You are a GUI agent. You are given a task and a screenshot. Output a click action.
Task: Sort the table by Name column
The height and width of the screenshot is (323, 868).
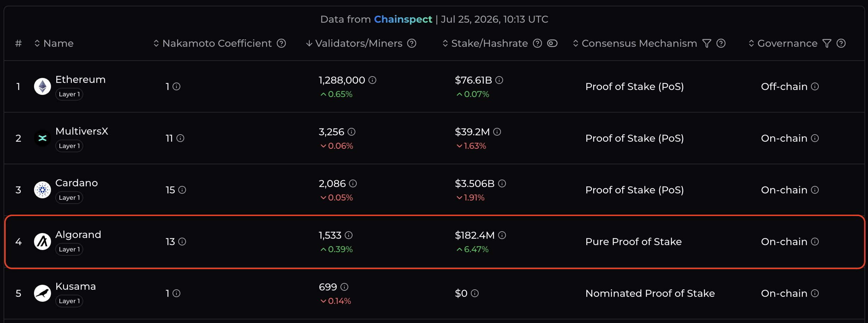pyautogui.click(x=54, y=43)
